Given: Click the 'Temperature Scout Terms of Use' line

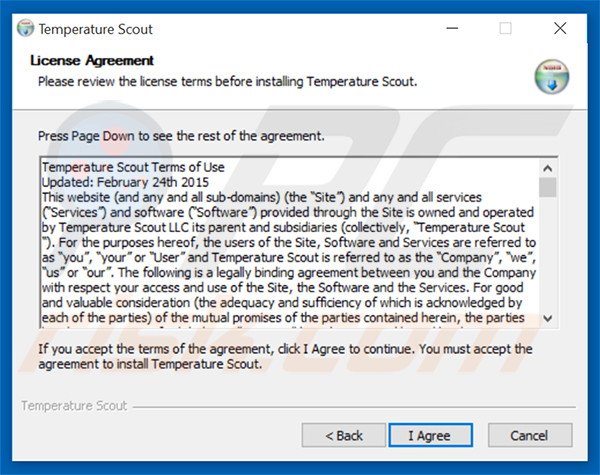Looking at the screenshot, I should (x=133, y=167).
